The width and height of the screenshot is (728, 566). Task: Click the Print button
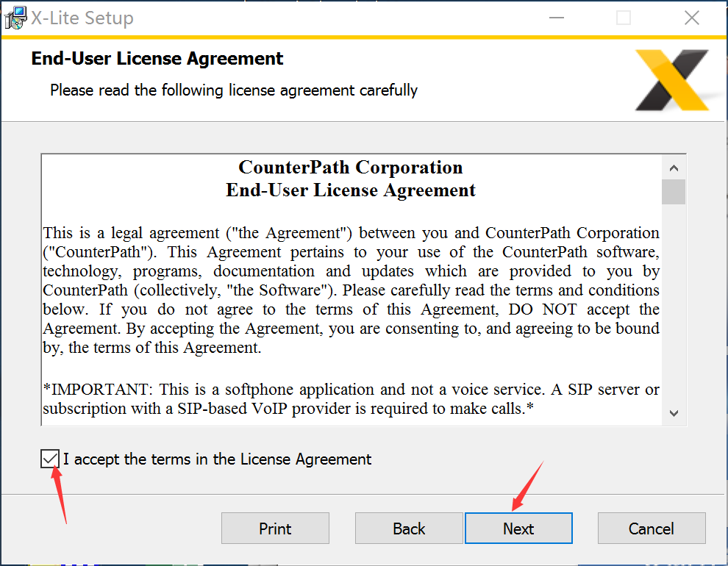click(275, 529)
